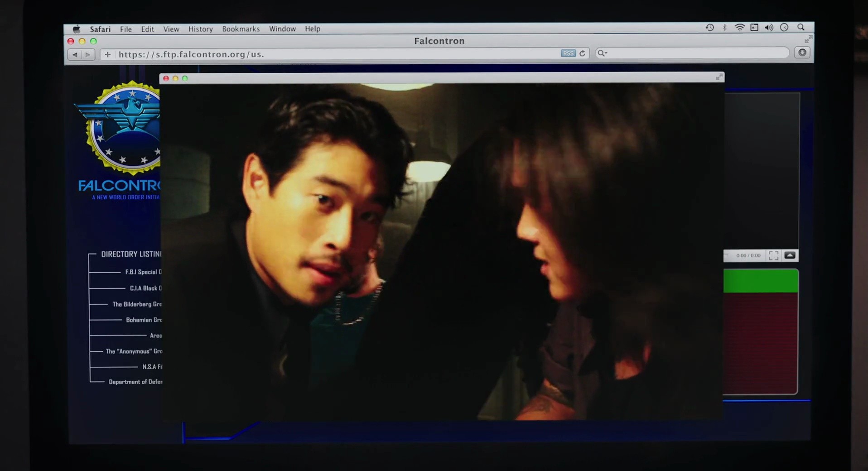Click the Directory Listing heading
Viewport: 868px width, 471px height.
pos(131,254)
